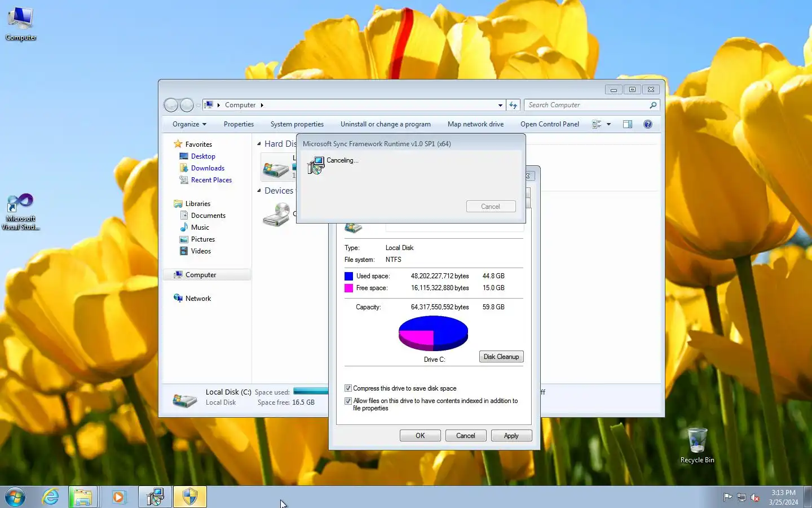Select Libraries in the navigation pane
The image size is (812, 508).
198,204
